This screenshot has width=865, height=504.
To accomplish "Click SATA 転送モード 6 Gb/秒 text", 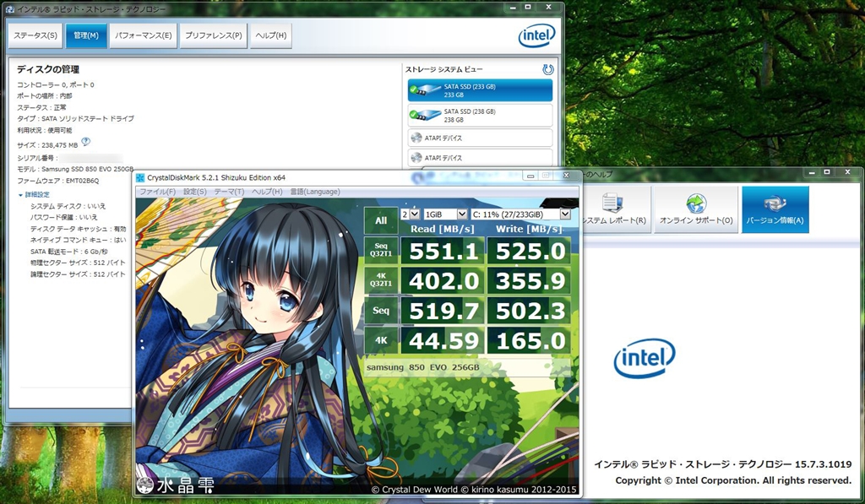I will 69,252.
